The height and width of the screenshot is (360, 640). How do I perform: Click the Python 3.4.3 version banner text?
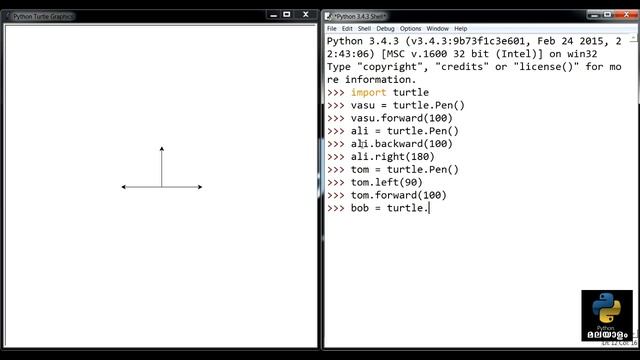pos(474,47)
